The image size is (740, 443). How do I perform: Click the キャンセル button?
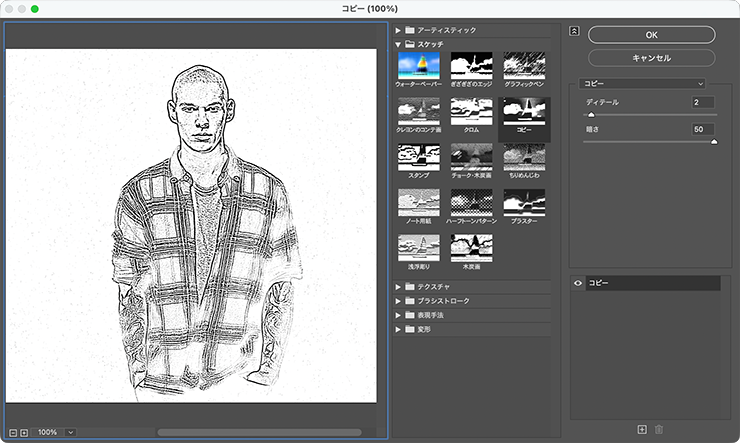(651, 58)
